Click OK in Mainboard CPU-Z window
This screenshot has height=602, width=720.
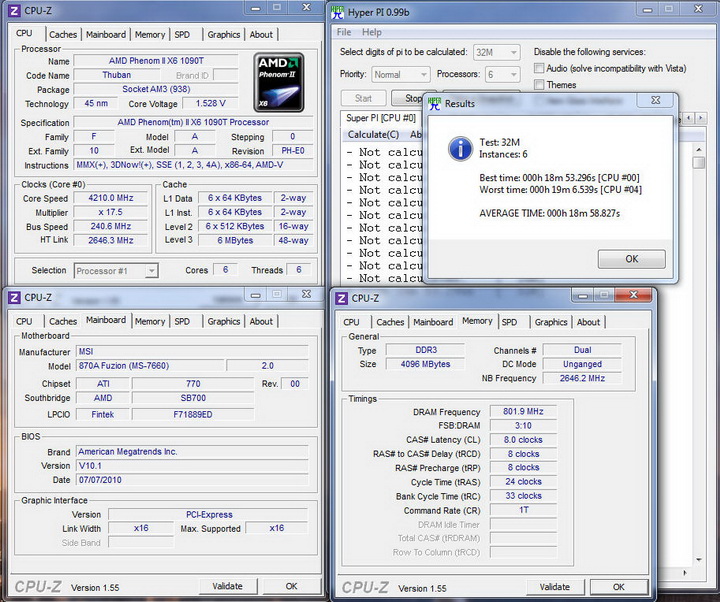[x=292, y=586]
